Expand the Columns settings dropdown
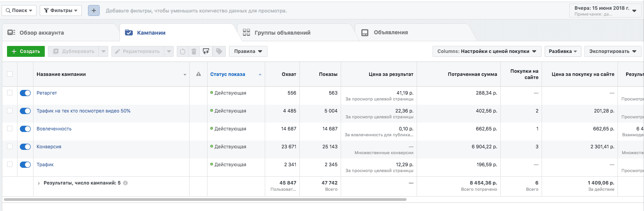This screenshot has width=644, height=211. point(486,51)
